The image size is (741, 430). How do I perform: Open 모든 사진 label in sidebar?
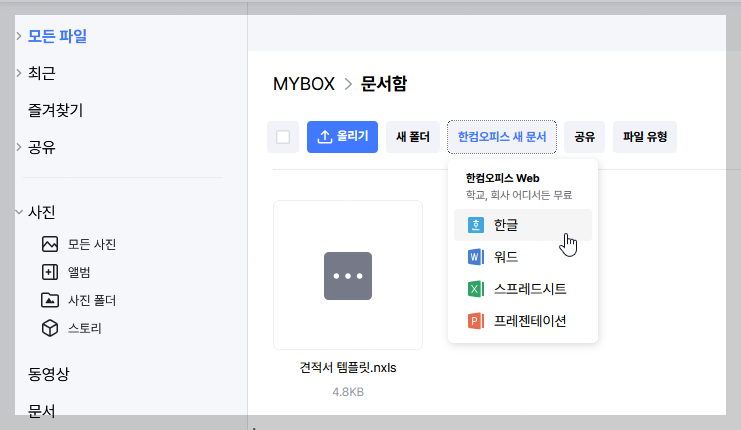coord(92,244)
